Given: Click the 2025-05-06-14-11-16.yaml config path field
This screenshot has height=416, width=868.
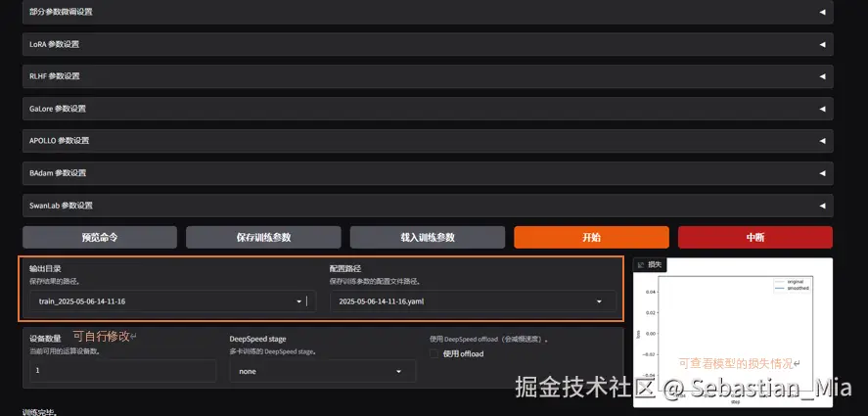Looking at the screenshot, I should pyautogui.click(x=474, y=301).
